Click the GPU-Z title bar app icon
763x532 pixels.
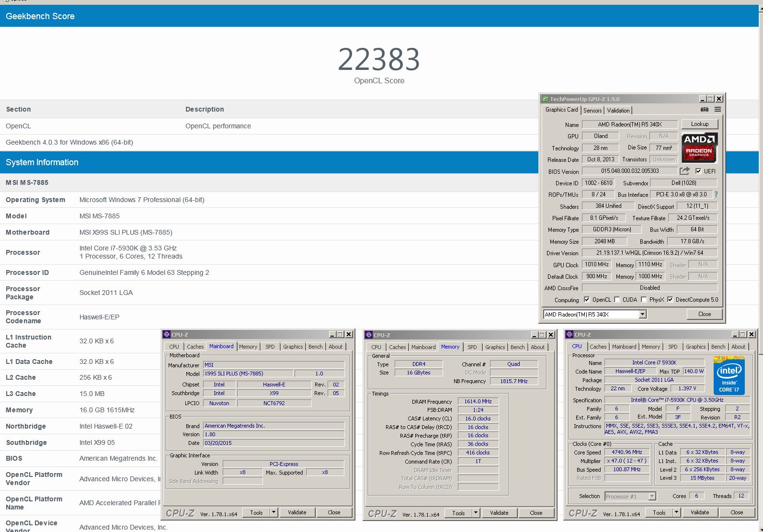(545, 99)
